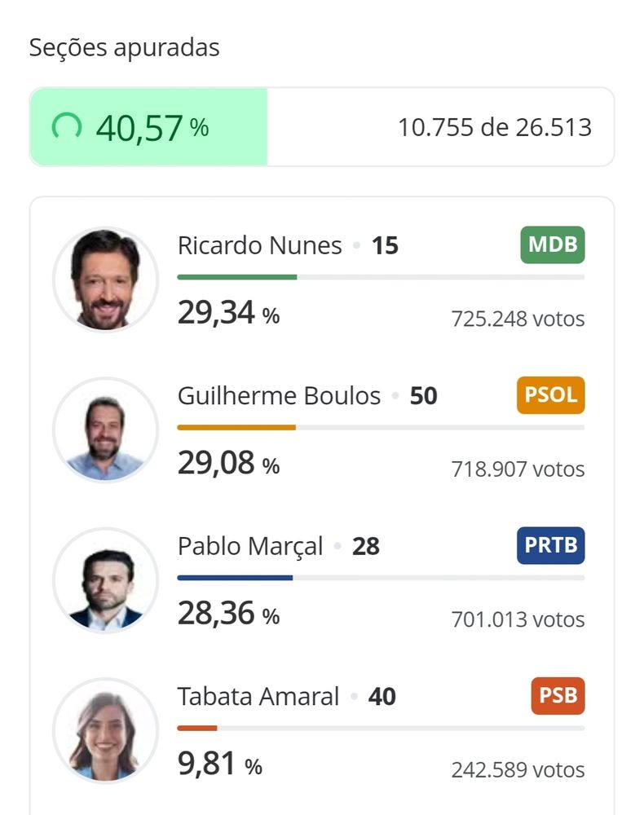Click the 725.248 votos total
The width and height of the screenshot is (644, 815).
click(x=518, y=319)
